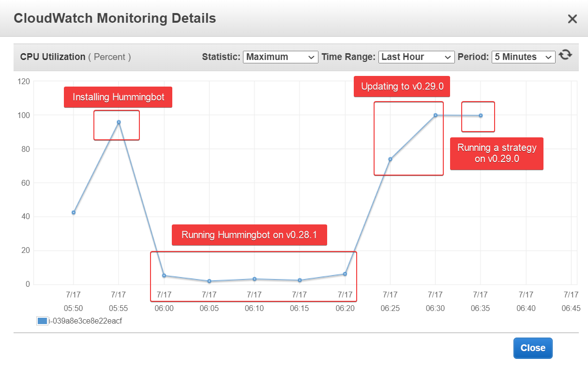Click the 06:25 data point on the chart
The width and height of the screenshot is (588, 370).
point(390,159)
